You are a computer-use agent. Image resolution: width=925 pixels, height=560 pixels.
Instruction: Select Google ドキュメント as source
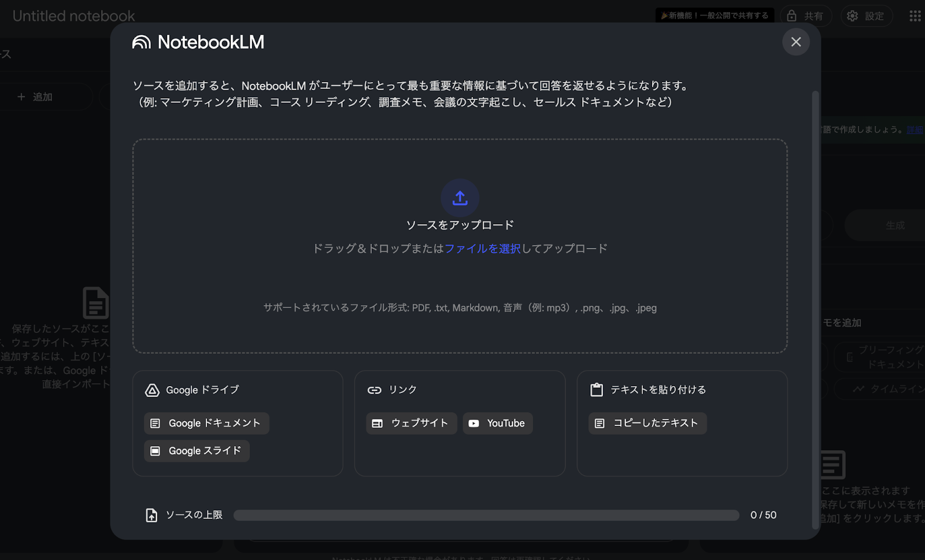point(206,423)
